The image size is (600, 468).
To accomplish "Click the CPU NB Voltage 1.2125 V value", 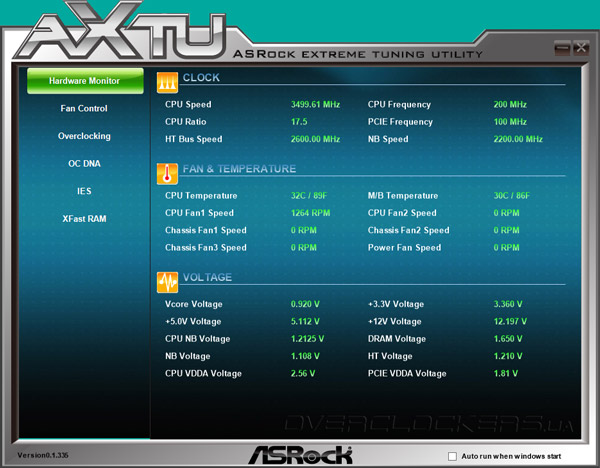I will tap(307, 339).
